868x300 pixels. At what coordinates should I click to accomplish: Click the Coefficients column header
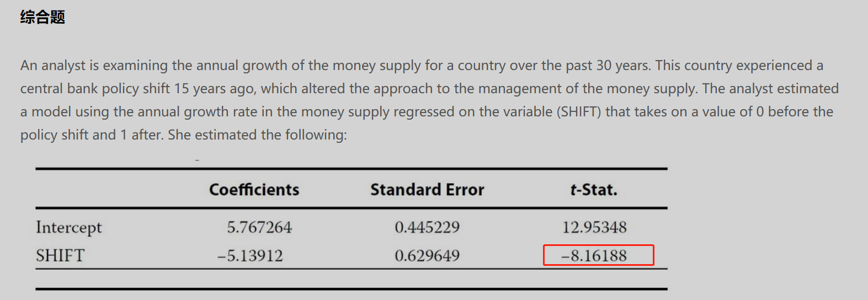[254, 190]
